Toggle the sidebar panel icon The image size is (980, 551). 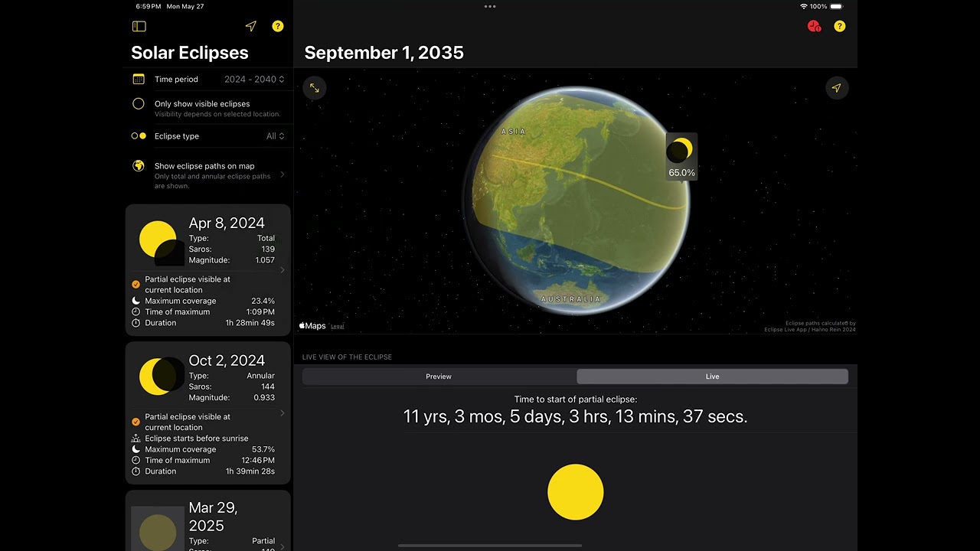tap(139, 26)
